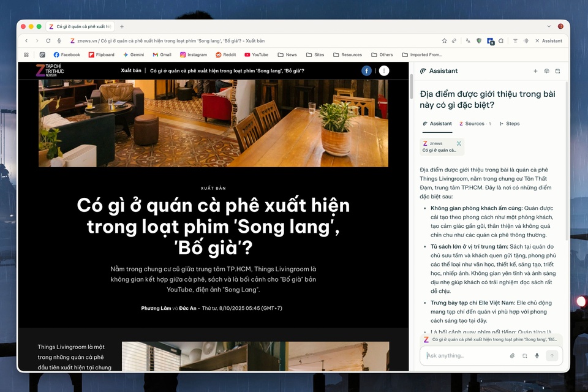
Task: Open the Xuất bản section link in the header
Action: (x=131, y=70)
